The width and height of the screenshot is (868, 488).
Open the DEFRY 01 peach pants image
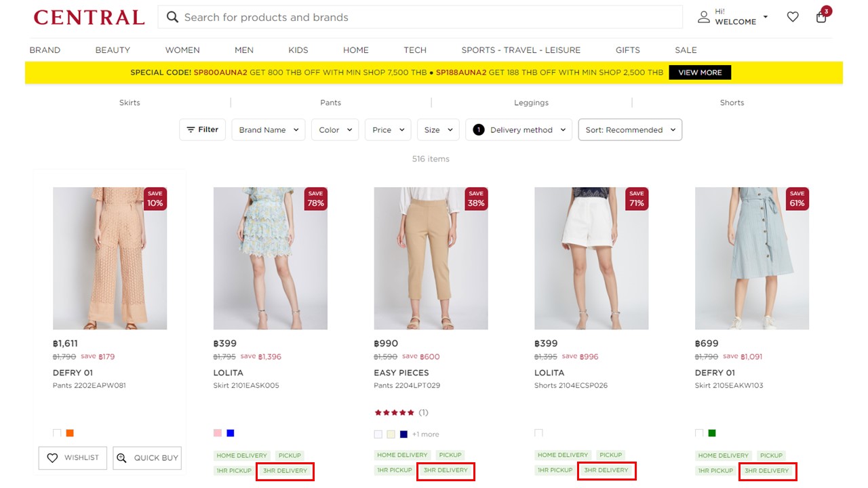[110, 258]
